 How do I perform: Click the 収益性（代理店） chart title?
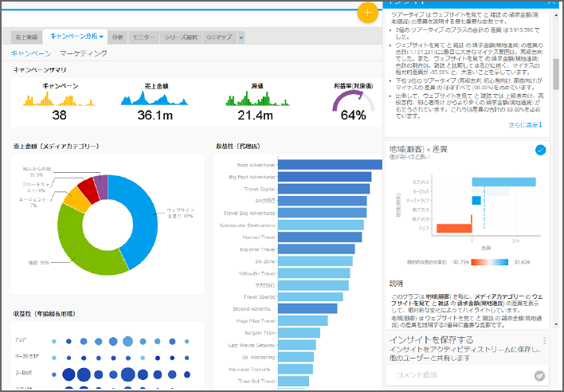[x=238, y=147]
